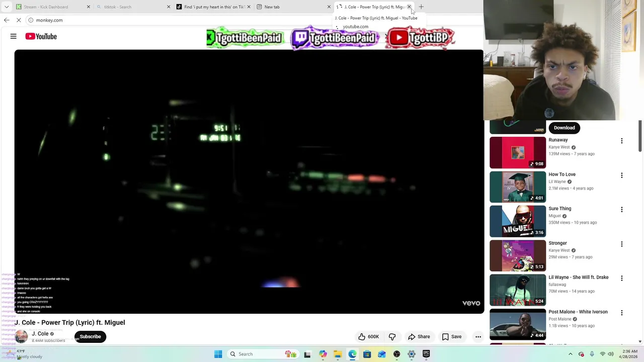The width and height of the screenshot is (644, 362).
Task: Switch to tiktok - Search tab
Action: coord(133,7)
